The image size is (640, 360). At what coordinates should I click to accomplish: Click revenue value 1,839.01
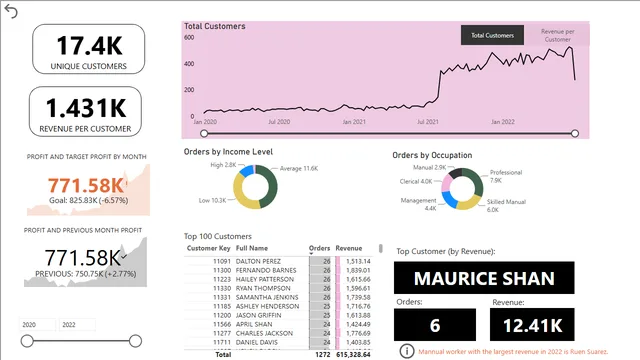(358, 270)
